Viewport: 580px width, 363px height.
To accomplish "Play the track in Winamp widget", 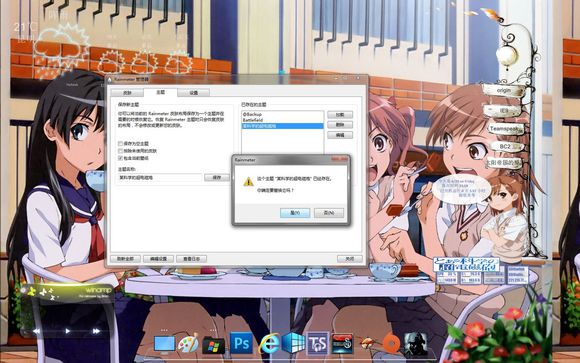I will 67,331.
